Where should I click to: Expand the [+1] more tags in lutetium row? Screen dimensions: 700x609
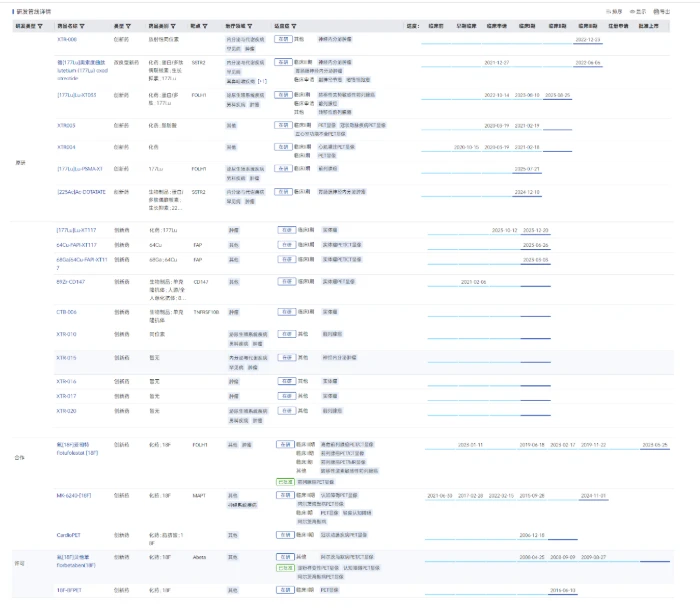point(262,81)
